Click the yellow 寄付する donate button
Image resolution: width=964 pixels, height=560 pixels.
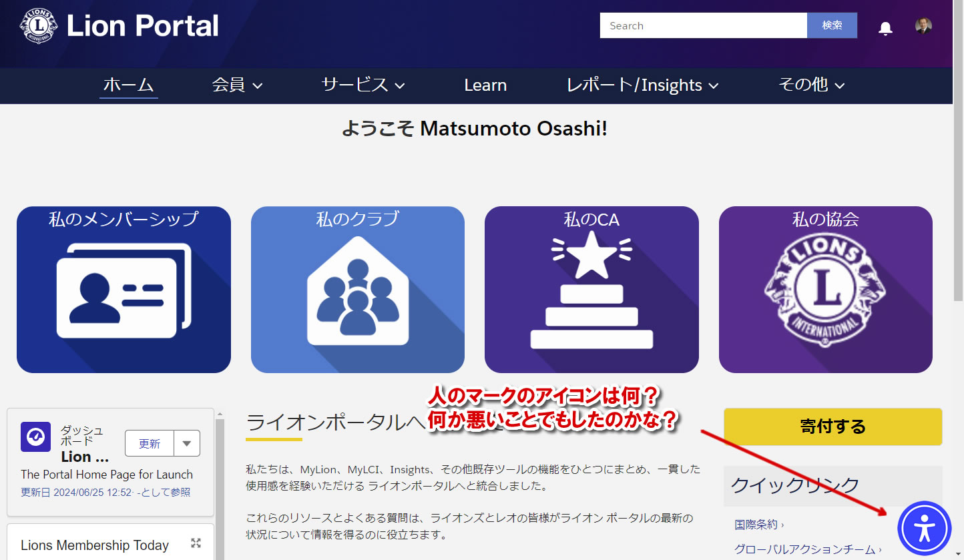pos(832,427)
